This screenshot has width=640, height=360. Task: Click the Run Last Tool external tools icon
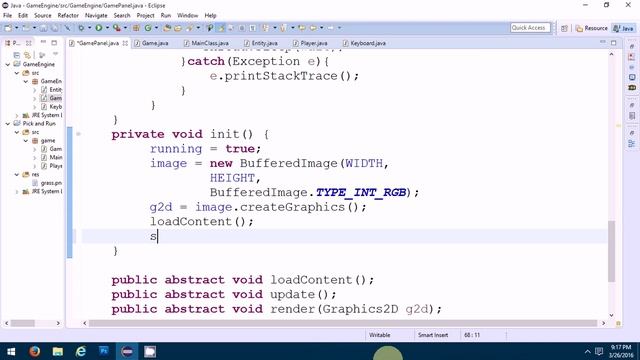pyautogui.click(x=117, y=28)
